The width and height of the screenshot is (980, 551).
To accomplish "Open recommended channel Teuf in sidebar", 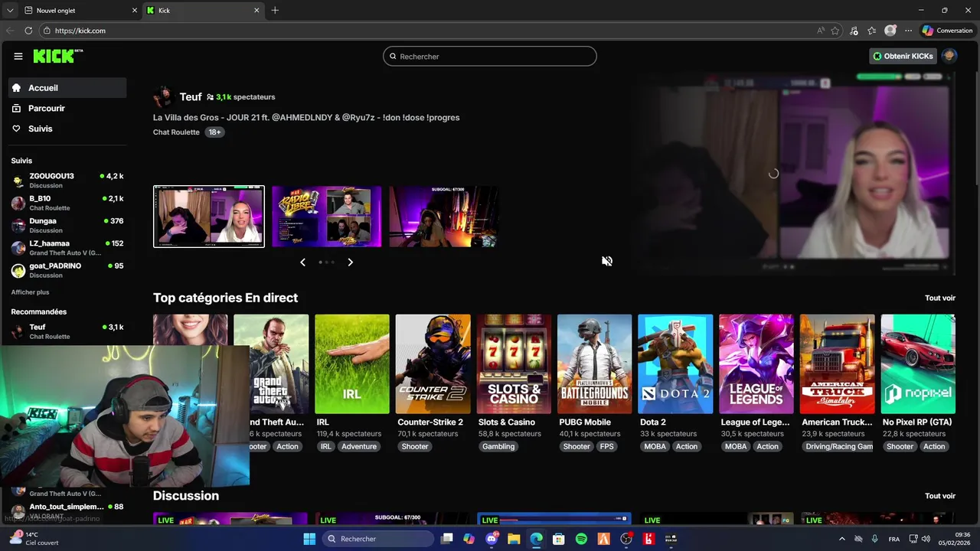I will point(67,331).
